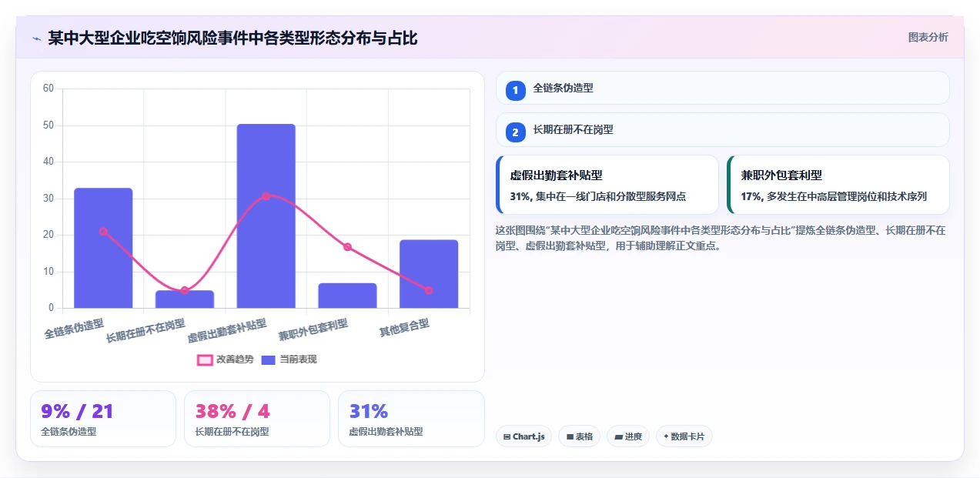Open the 兼职外包套利型 info card
Viewport: 980px width, 478px height.
click(838, 185)
